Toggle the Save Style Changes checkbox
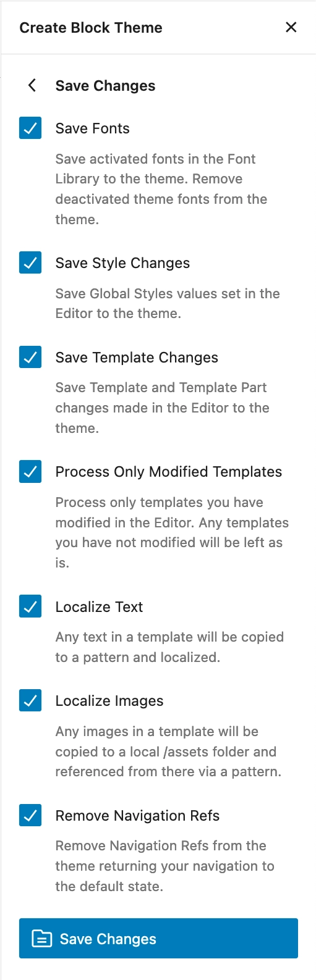 pos(30,263)
